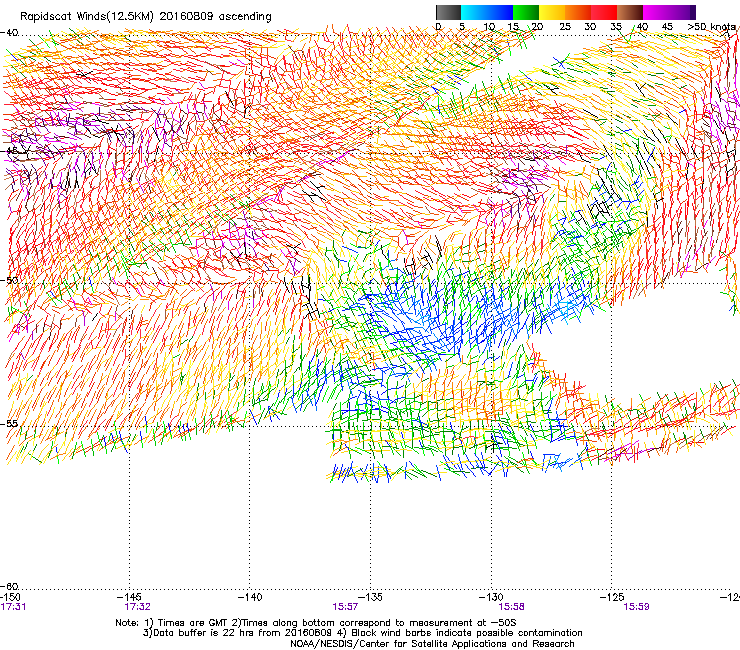Click the green 15-20 knots legend swatch
The height and width of the screenshot is (650, 740).
point(526,12)
